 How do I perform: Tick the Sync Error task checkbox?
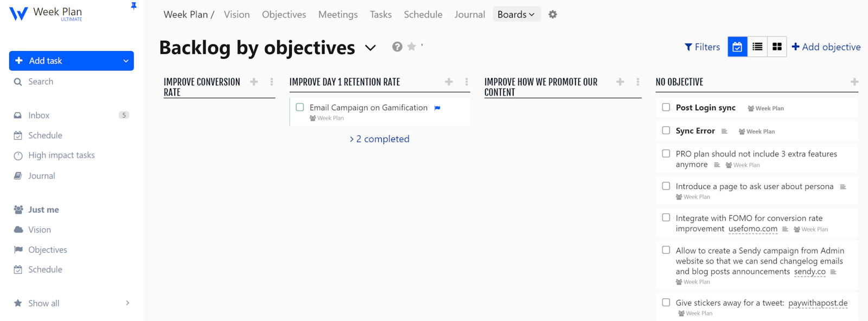pyautogui.click(x=666, y=130)
